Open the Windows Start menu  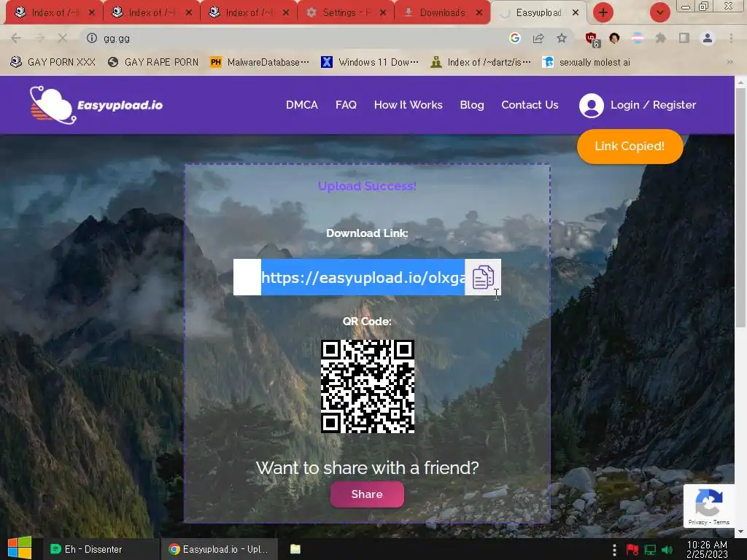coord(20,548)
